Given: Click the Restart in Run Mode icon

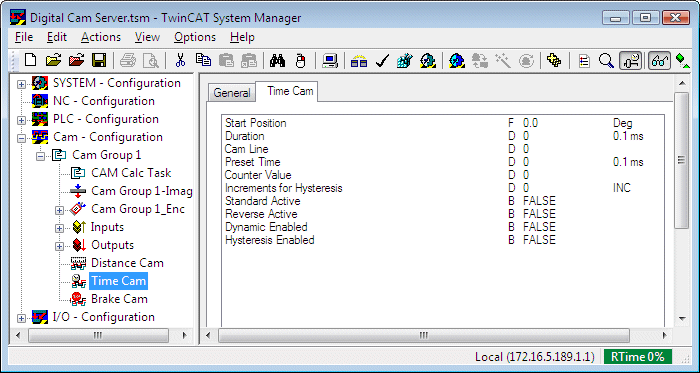Looking at the screenshot, I should click(428, 60).
